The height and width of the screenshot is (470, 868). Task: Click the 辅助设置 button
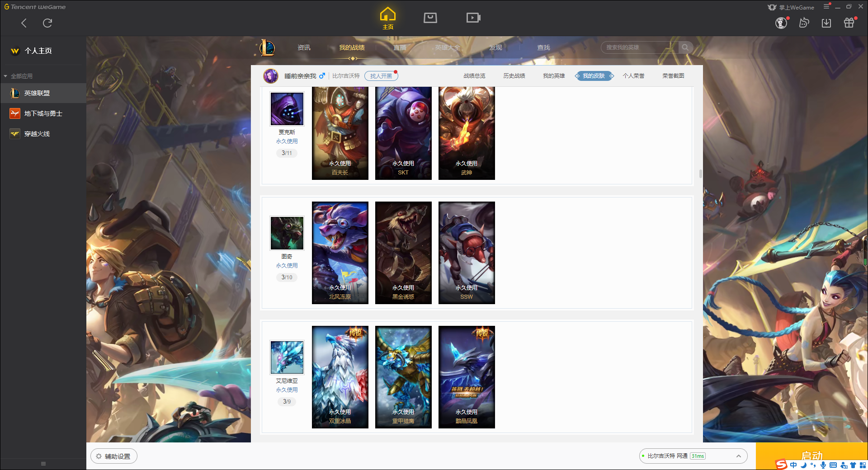pos(114,456)
